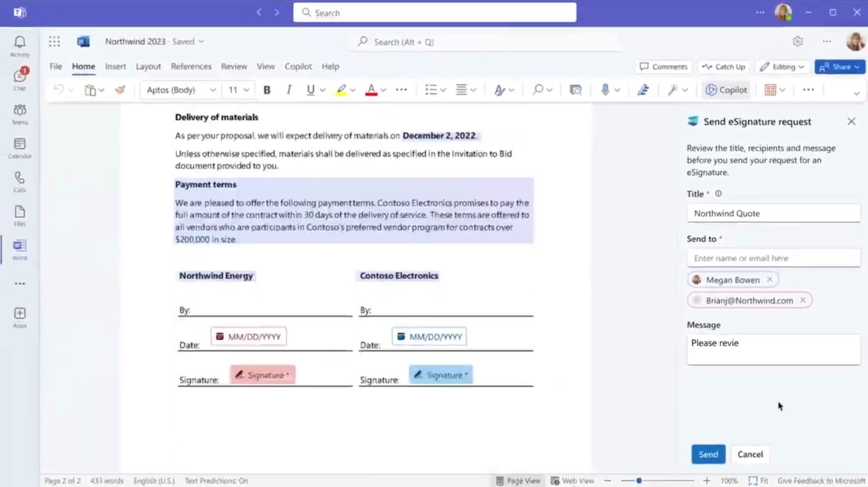The width and height of the screenshot is (868, 487).
Task: Click the Title field Northwind Quote
Action: (x=774, y=213)
